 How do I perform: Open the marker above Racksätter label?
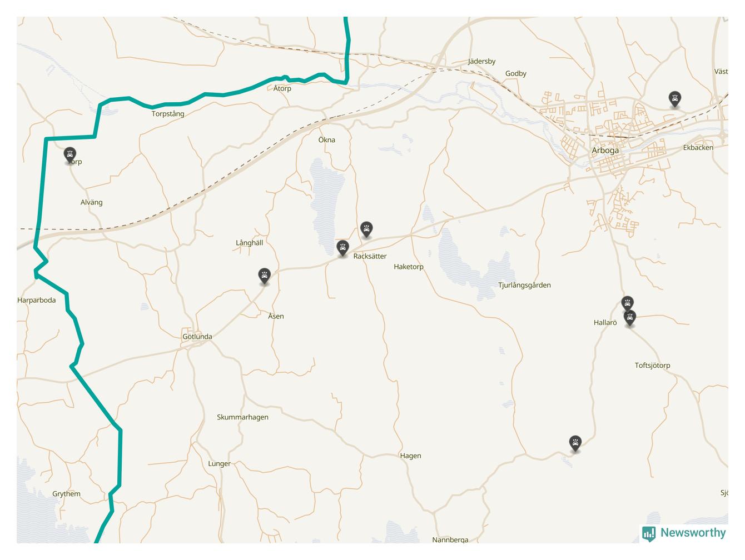tap(366, 229)
